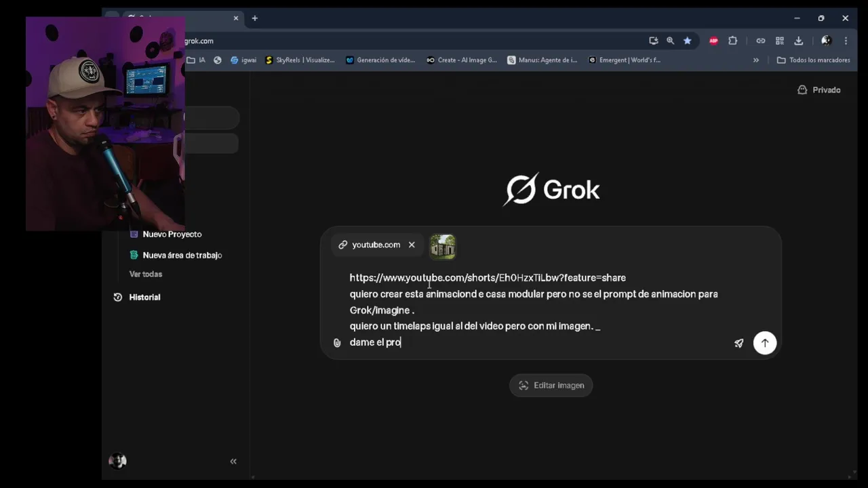Click the install app icon in address bar

(x=653, y=41)
